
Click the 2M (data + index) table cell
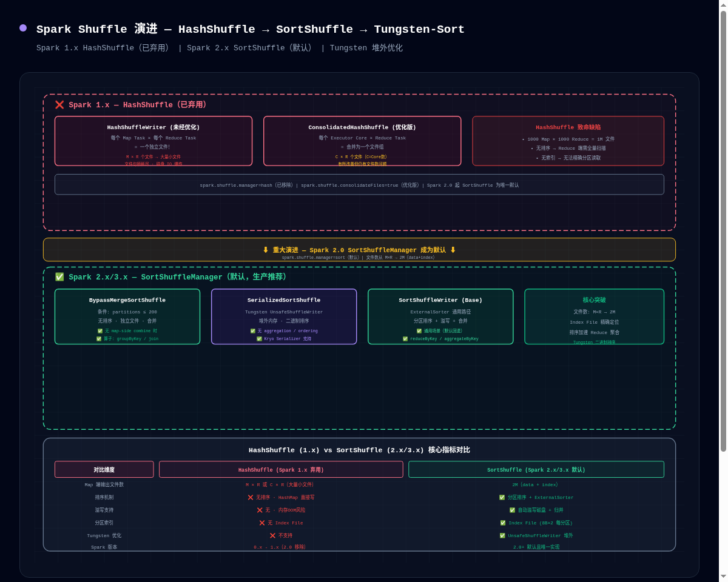[536, 485]
